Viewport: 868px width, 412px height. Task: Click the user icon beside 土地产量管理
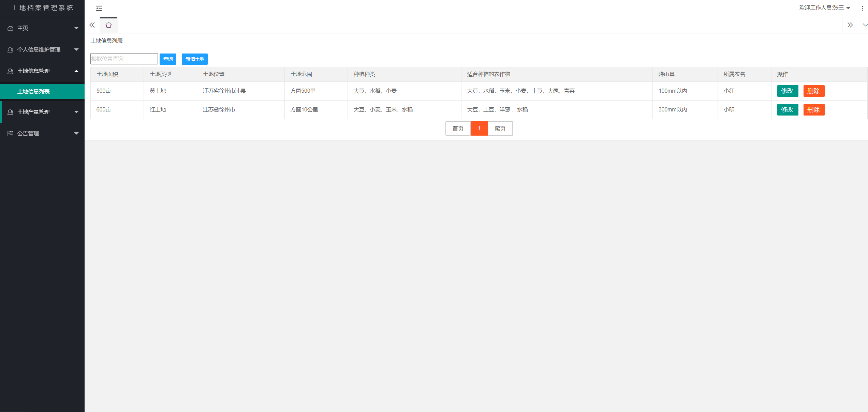click(11, 112)
